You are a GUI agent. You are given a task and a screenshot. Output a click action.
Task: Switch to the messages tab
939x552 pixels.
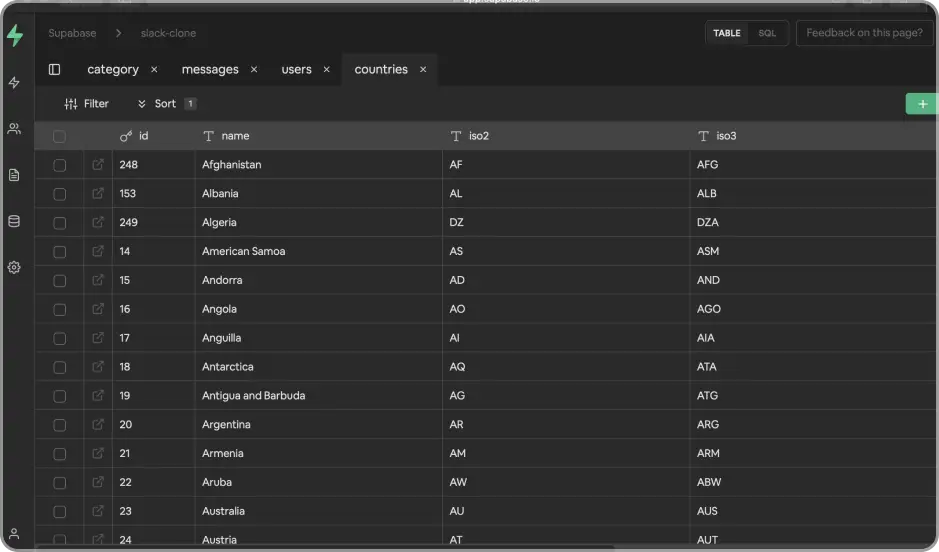[x=210, y=69]
